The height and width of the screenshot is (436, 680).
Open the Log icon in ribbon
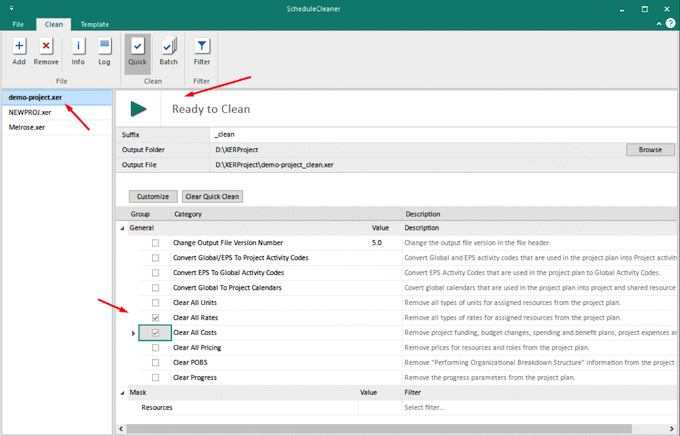tap(105, 46)
